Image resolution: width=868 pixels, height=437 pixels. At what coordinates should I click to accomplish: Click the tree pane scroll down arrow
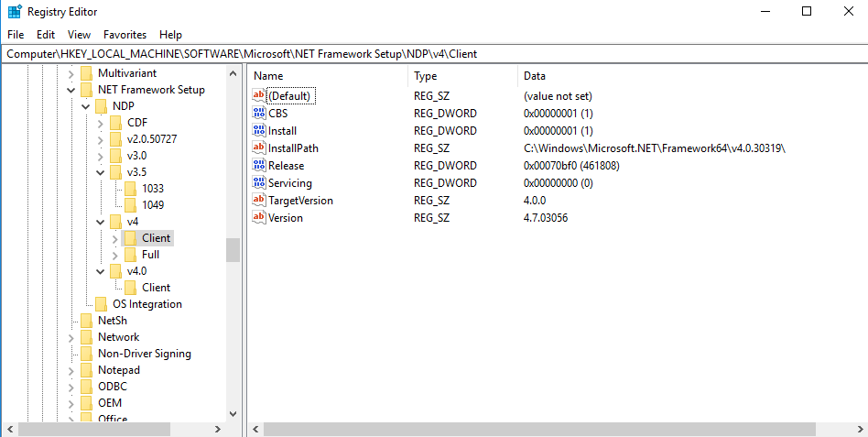point(233,414)
